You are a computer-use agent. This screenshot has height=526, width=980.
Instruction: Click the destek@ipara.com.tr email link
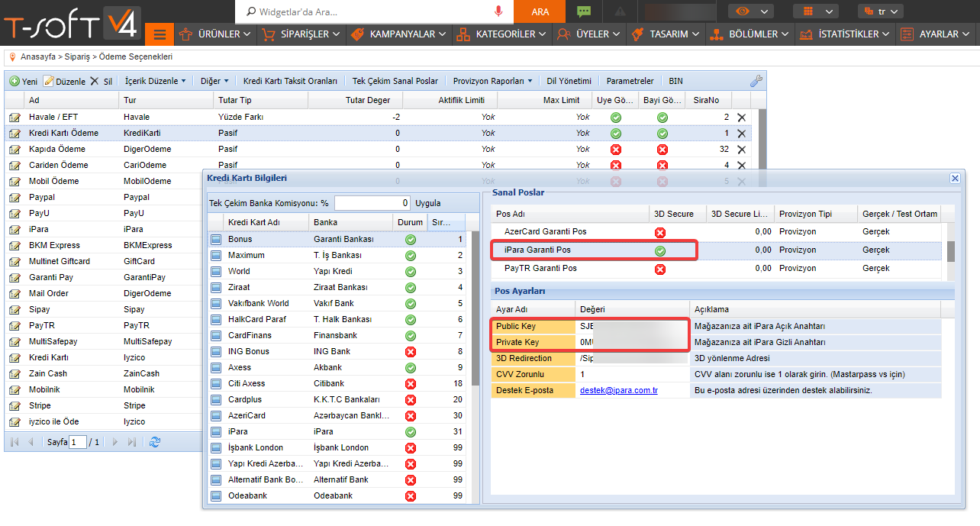coord(618,390)
